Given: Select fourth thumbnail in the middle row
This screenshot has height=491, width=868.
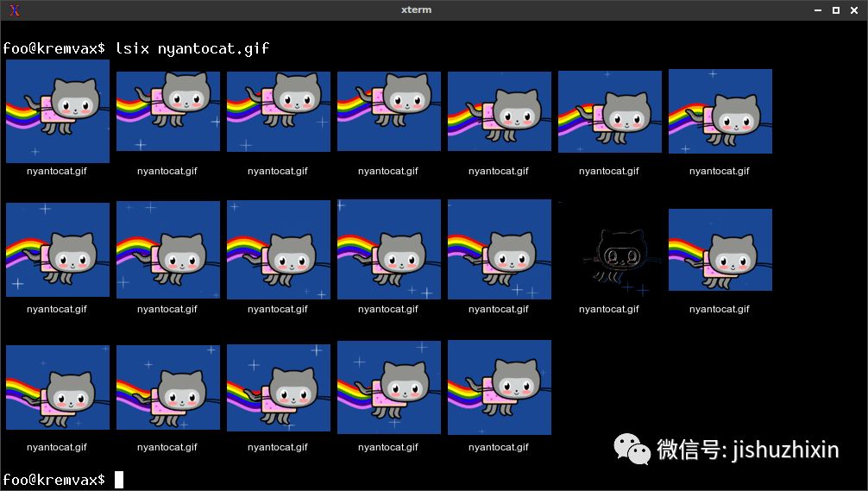Looking at the screenshot, I should (x=389, y=249).
